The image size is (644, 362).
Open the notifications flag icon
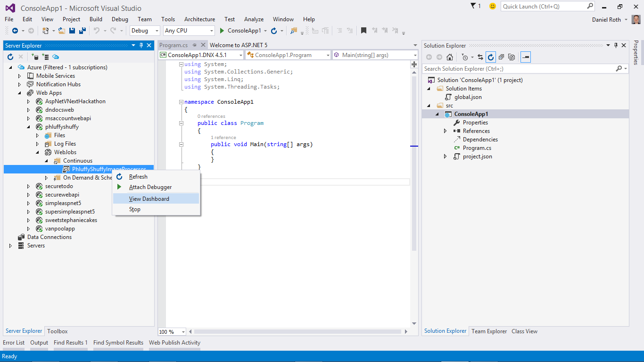point(473,6)
